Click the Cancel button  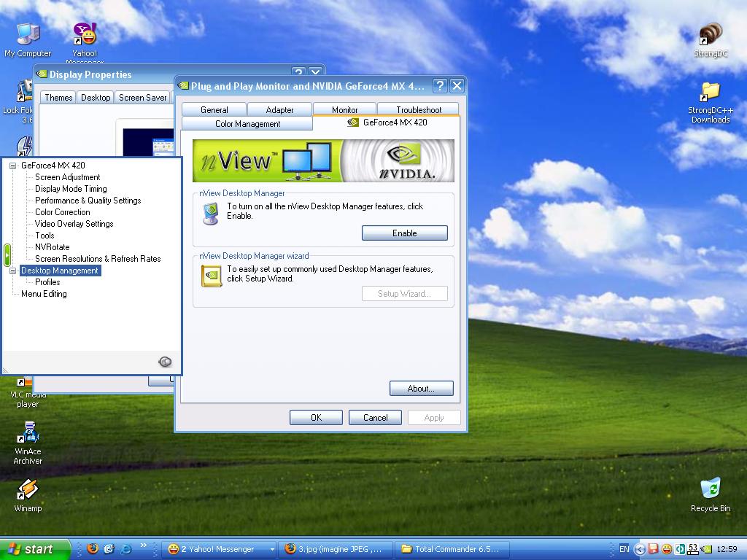point(376,418)
